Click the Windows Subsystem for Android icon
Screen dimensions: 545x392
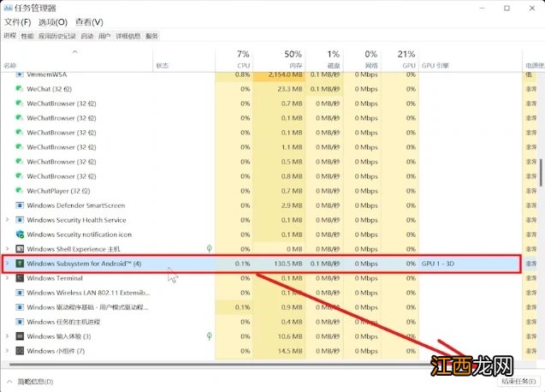pyautogui.click(x=20, y=264)
